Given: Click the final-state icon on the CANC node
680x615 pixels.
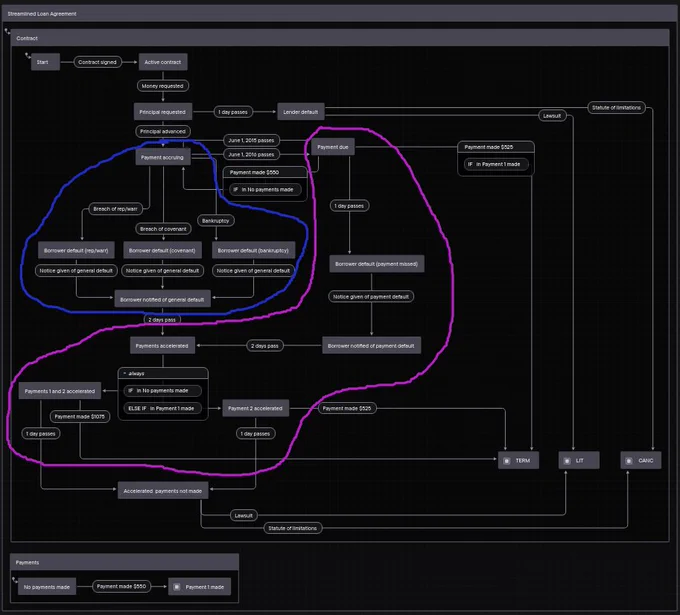Looking at the screenshot, I should (629, 461).
